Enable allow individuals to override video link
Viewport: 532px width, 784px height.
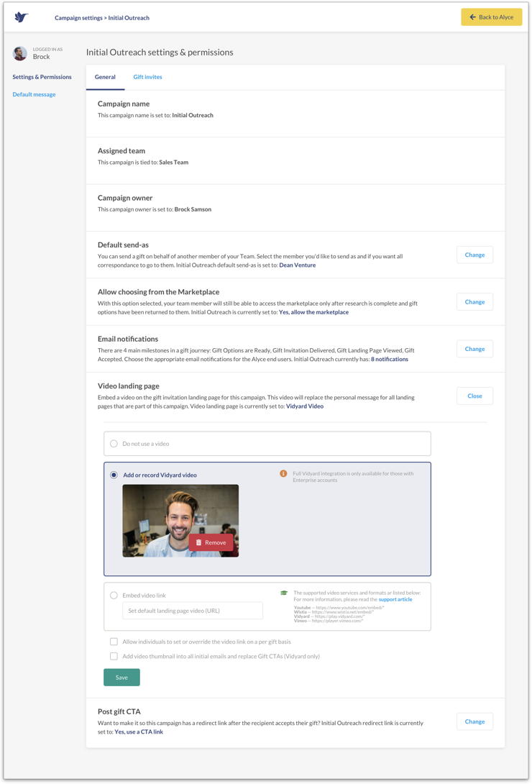[x=114, y=642]
